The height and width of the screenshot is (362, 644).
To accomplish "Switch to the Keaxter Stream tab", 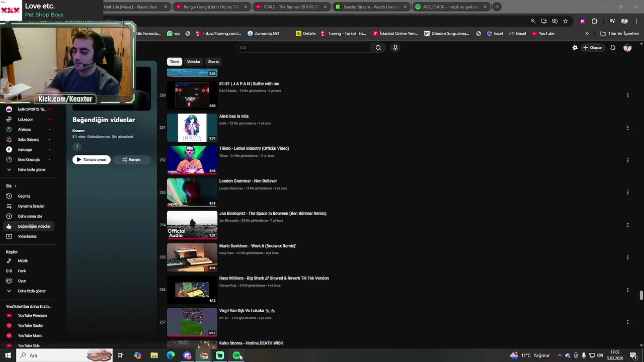I will (x=371, y=7).
